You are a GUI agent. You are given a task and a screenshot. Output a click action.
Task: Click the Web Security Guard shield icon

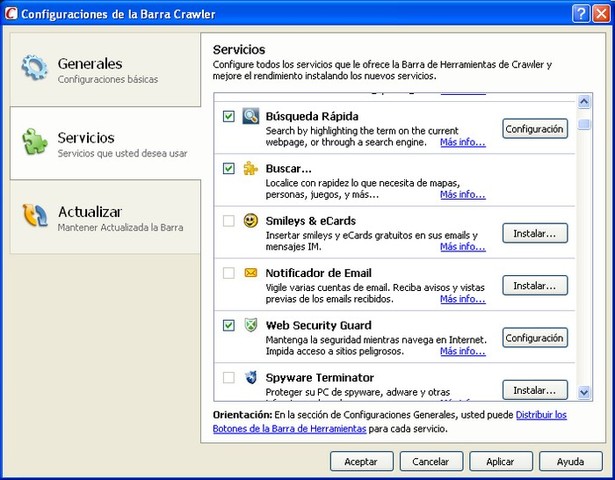click(x=251, y=325)
